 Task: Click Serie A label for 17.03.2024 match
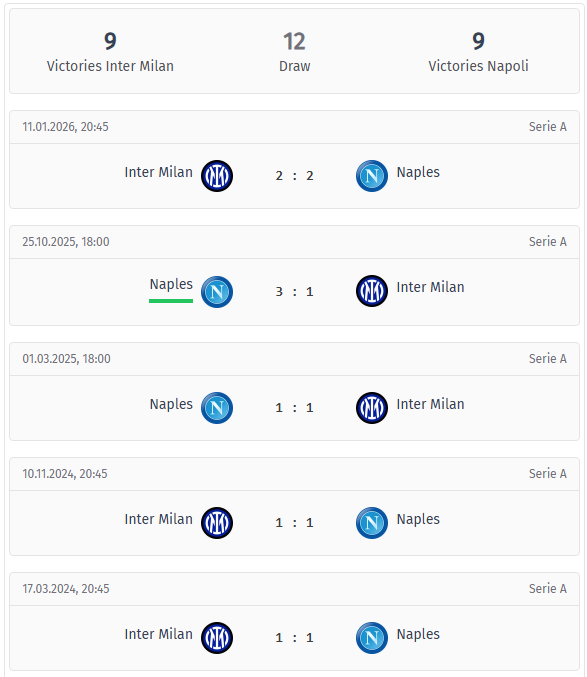click(548, 588)
